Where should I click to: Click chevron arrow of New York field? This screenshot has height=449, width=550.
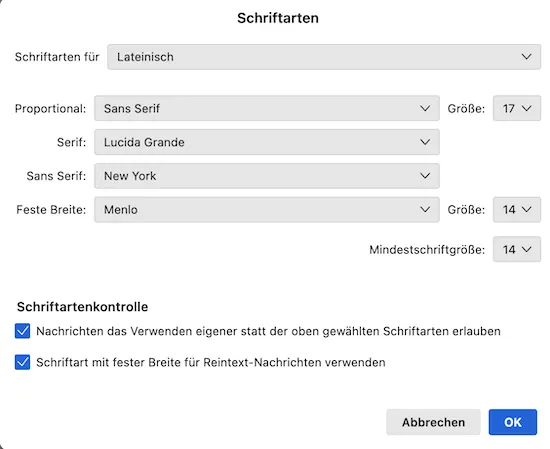pyautogui.click(x=425, y=176)
